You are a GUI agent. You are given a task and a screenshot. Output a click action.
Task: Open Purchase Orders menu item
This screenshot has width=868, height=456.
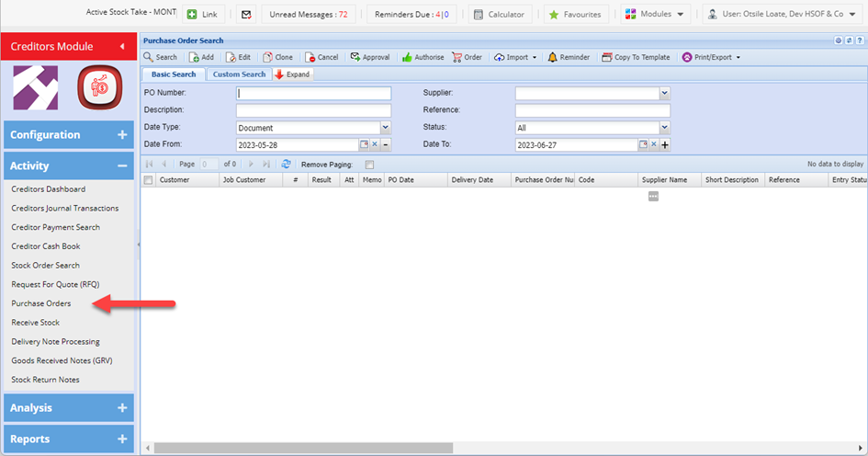point(41,303)
